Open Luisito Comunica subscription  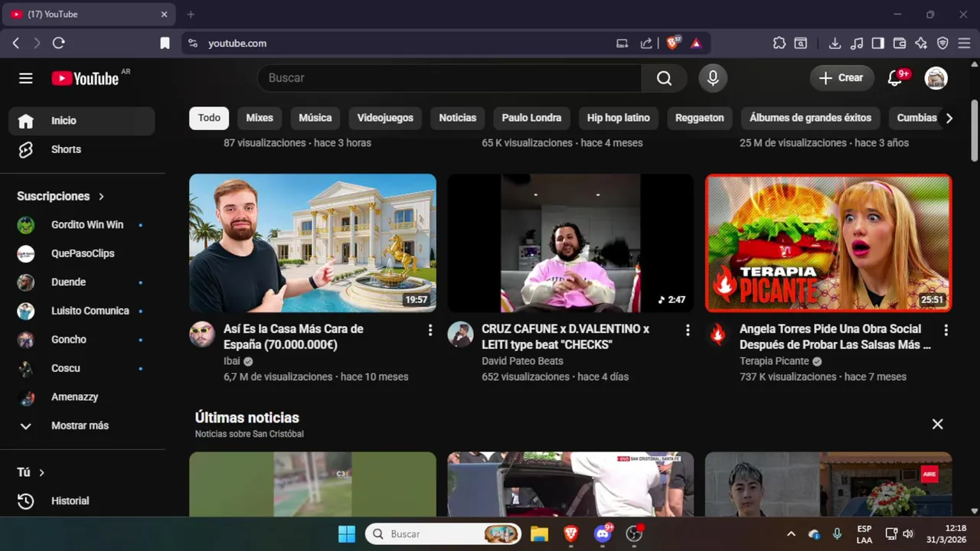[x=83, y=311]
